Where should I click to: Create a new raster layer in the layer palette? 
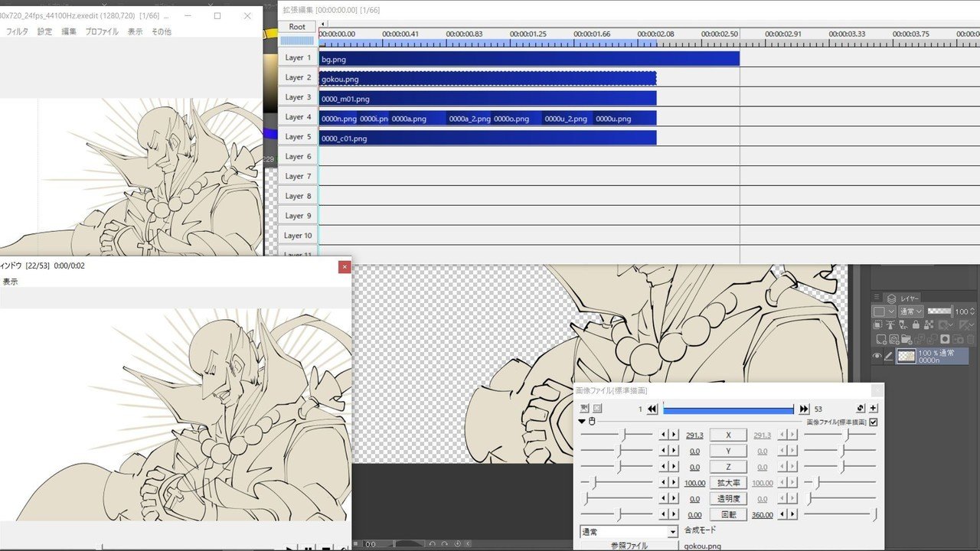(x=882, y=339)
